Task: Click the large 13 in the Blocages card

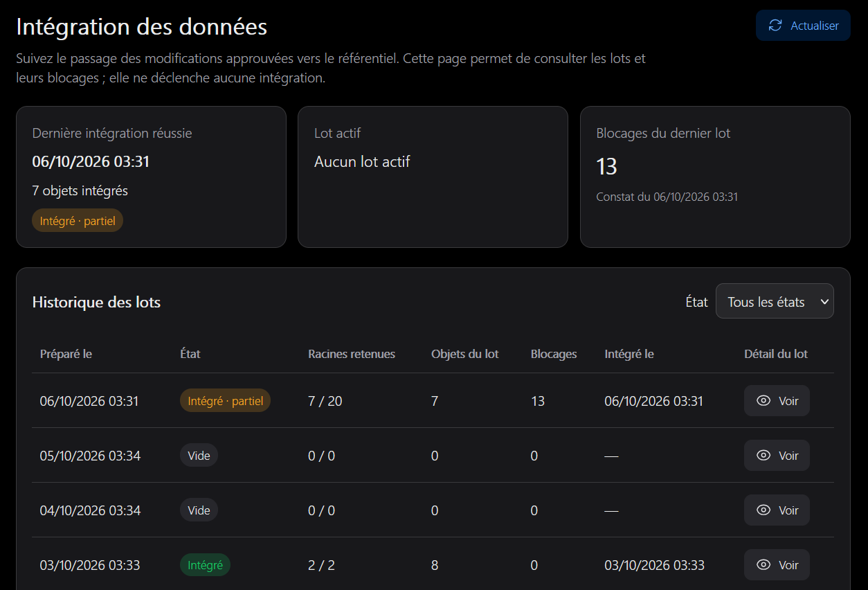Action: [x=606, y=167]
